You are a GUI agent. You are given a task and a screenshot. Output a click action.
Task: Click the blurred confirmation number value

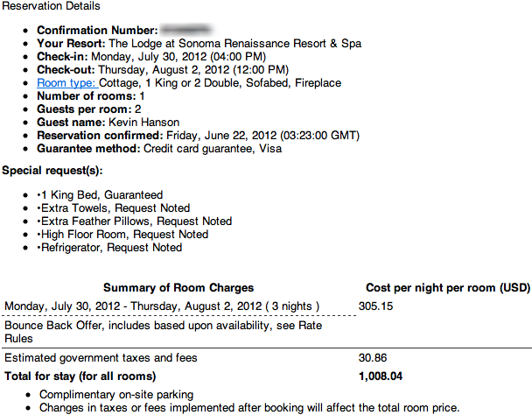tap(185, 30)
